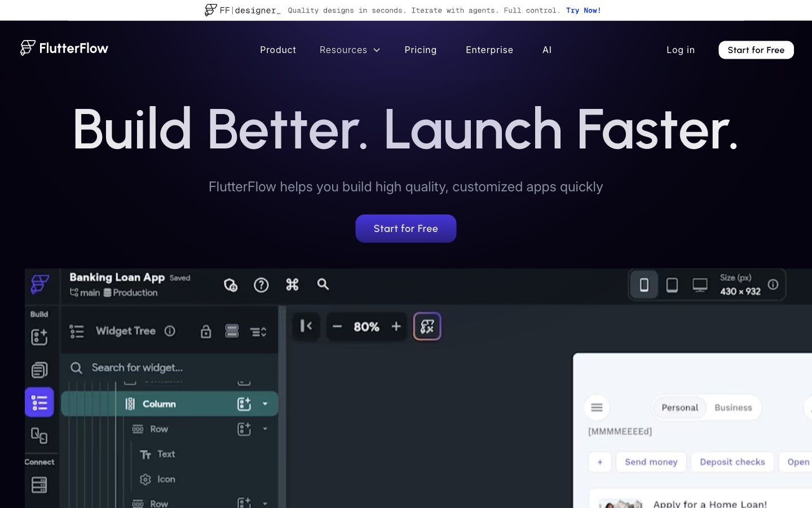Open the storyboard sidebar icon
The height and width of the screenshot is (508, 812).
pyautogui.click(x=39, y=435)
